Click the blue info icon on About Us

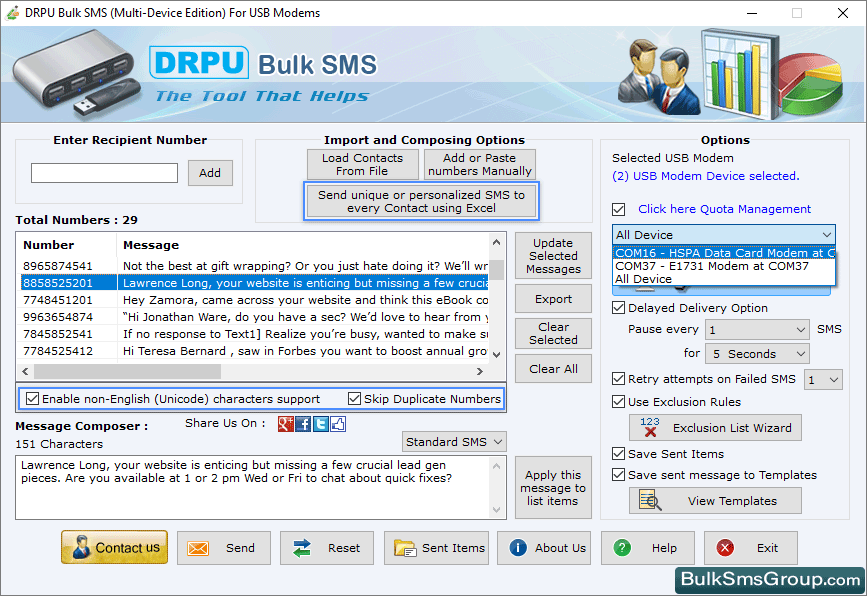click(518, 548)
